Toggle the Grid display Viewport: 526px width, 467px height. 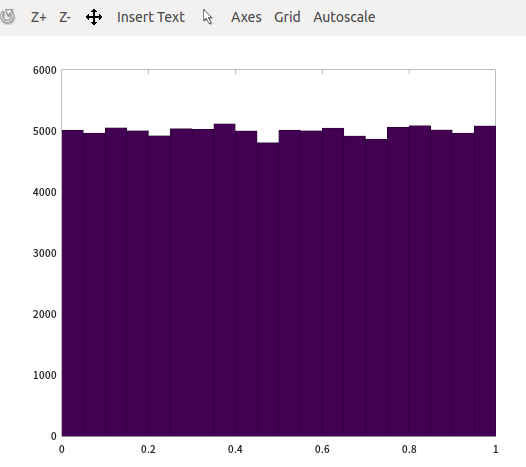click(287, 17)
